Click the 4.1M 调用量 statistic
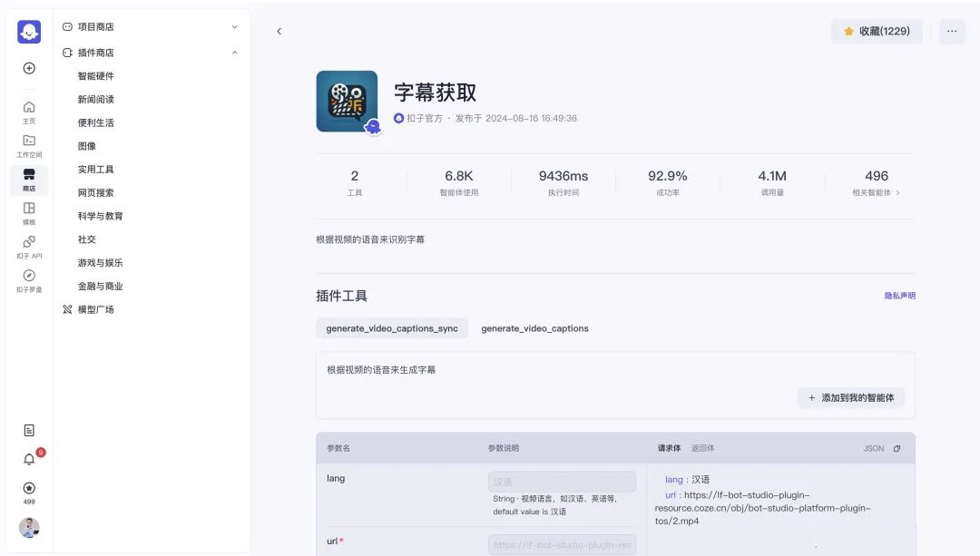The height and width of the screenshot is (556, 980). (x=772, y=182)
